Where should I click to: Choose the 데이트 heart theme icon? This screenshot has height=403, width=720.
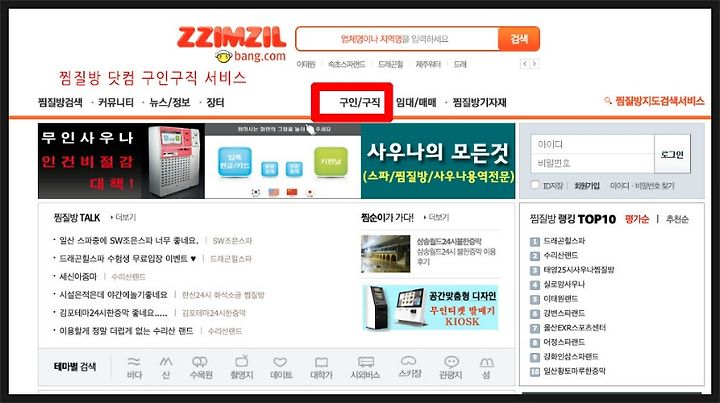point(281,367)
